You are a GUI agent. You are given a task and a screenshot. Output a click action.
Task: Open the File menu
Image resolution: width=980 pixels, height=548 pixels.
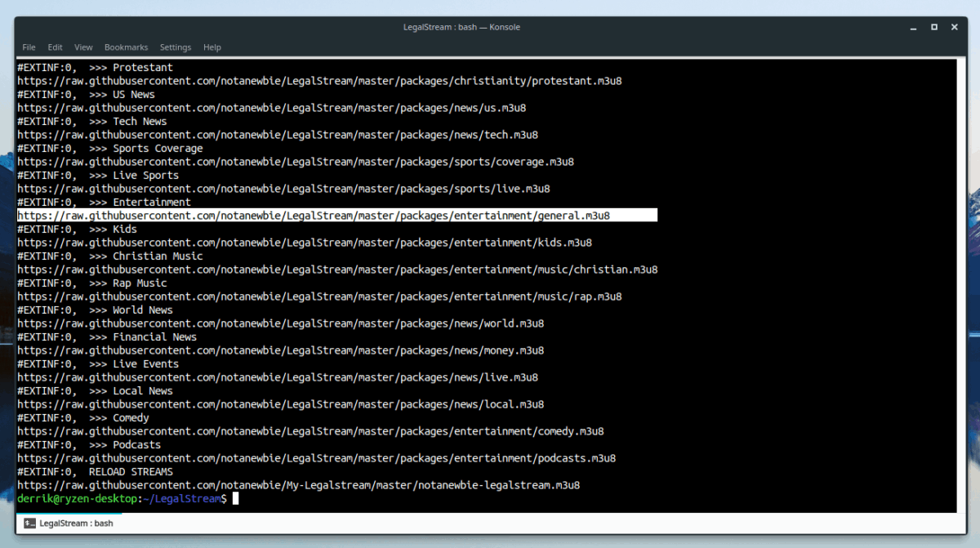click(x=29, y=47)
